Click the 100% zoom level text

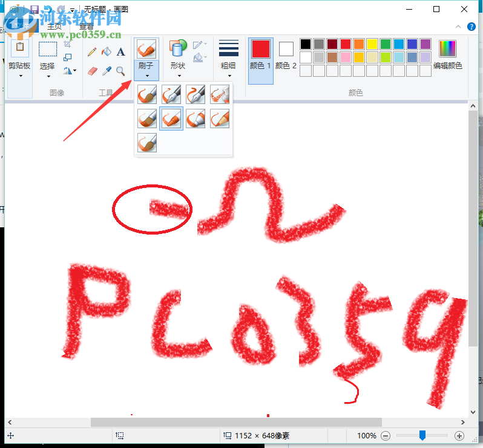pyautogui.click(x=367, y=436)
